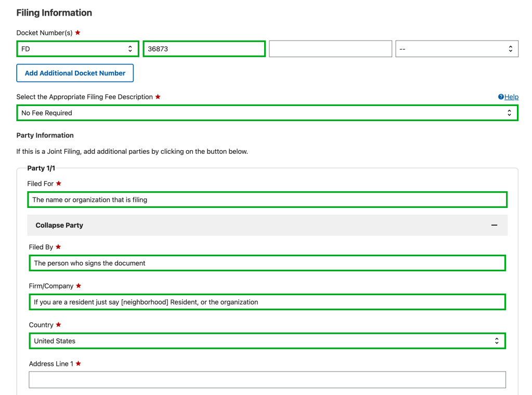This screenshot has width=532, height=395.
Task: Click the arrows icon on No Fee Required
Action: point(509,113)
